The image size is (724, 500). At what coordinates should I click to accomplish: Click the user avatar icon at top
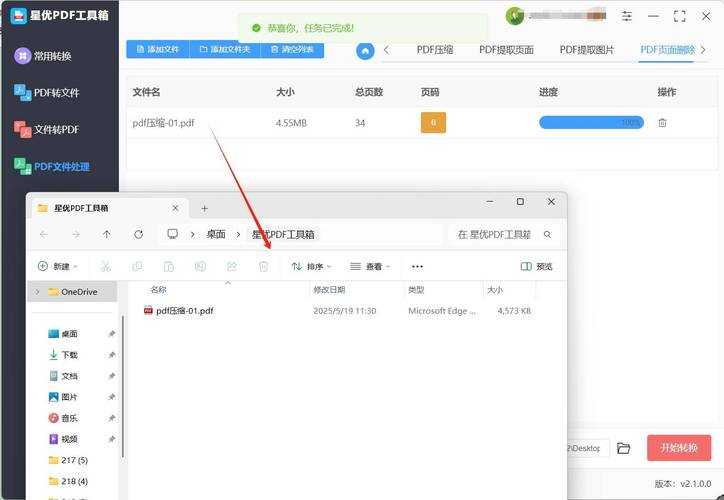(x=515, y=16)
